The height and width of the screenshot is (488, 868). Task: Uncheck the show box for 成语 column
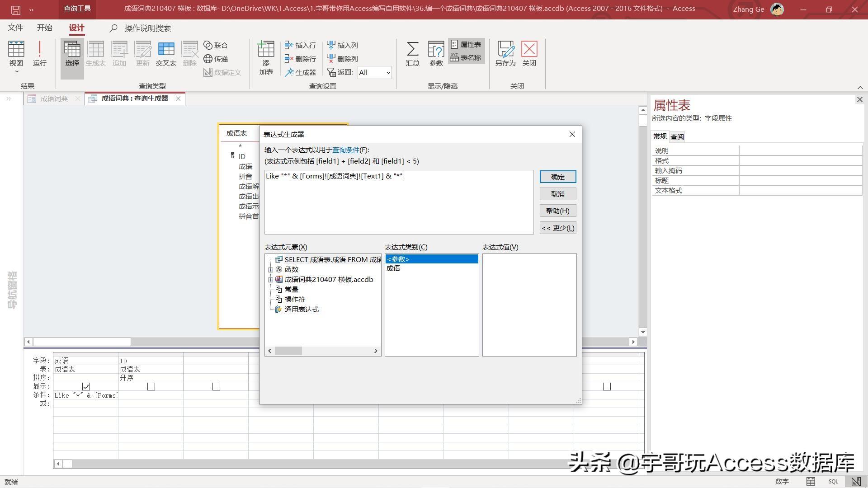86,386
